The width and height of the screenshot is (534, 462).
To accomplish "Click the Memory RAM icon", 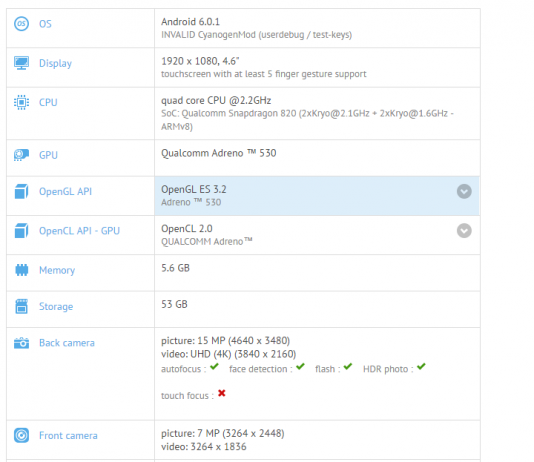I will click(x=21, y=270).
